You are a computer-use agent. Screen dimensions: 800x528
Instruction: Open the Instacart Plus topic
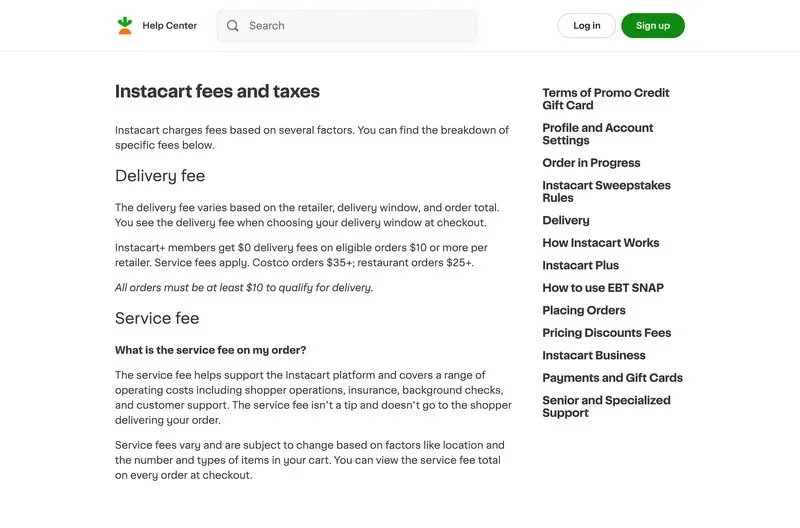pyautogui.click(x=581, y=265)
